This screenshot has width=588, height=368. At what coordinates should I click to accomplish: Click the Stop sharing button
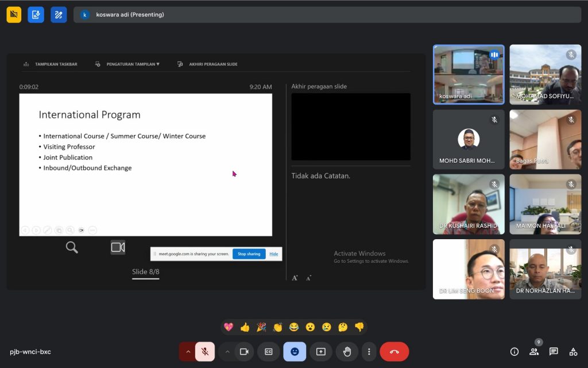pos(249,254)
